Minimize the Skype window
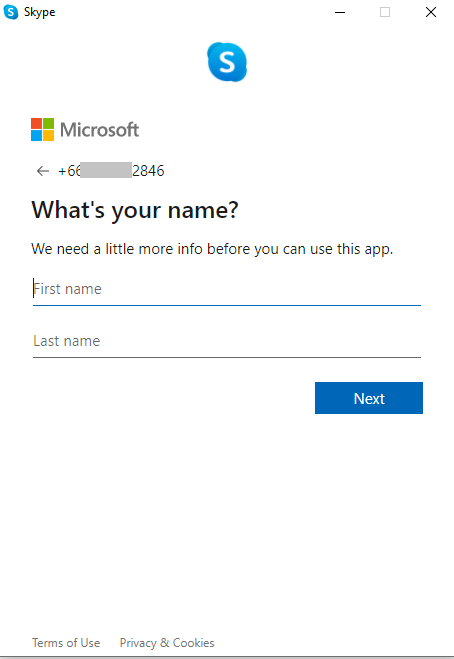This screenshot has width=454, height=659. 340,12
